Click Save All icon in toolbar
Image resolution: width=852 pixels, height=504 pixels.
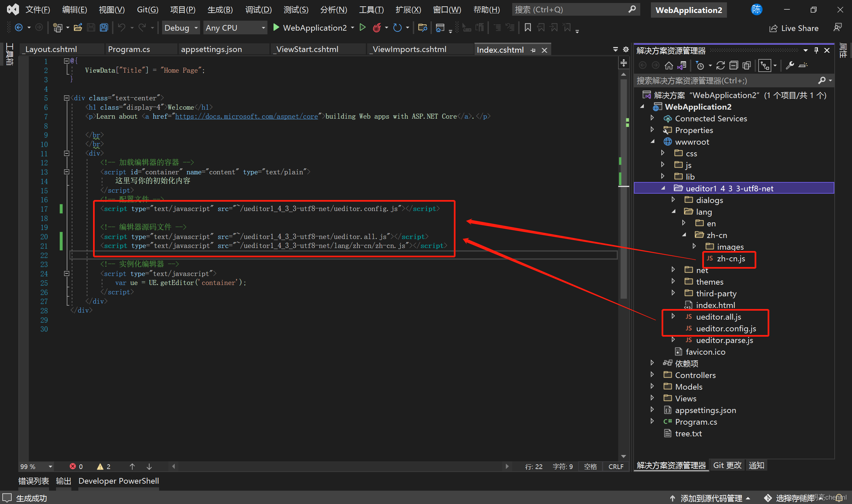pyautogui.click(x=104, y=28)
